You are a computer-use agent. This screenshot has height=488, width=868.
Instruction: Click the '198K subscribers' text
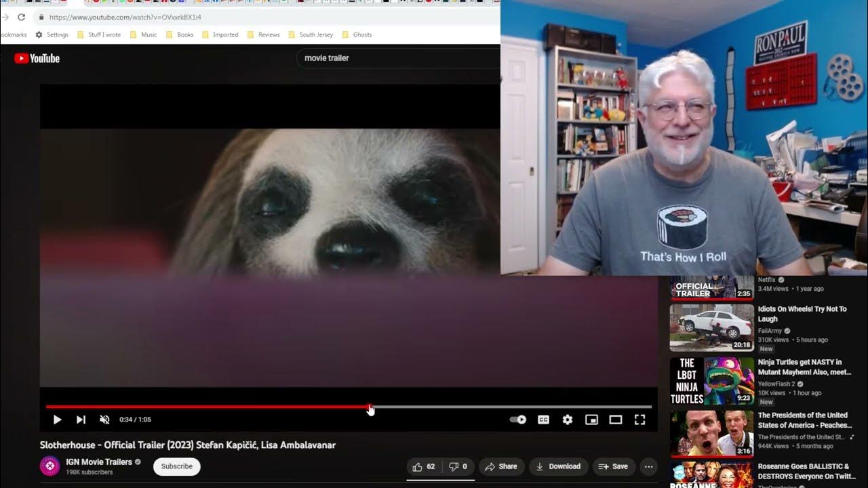[x=89, y=472]
